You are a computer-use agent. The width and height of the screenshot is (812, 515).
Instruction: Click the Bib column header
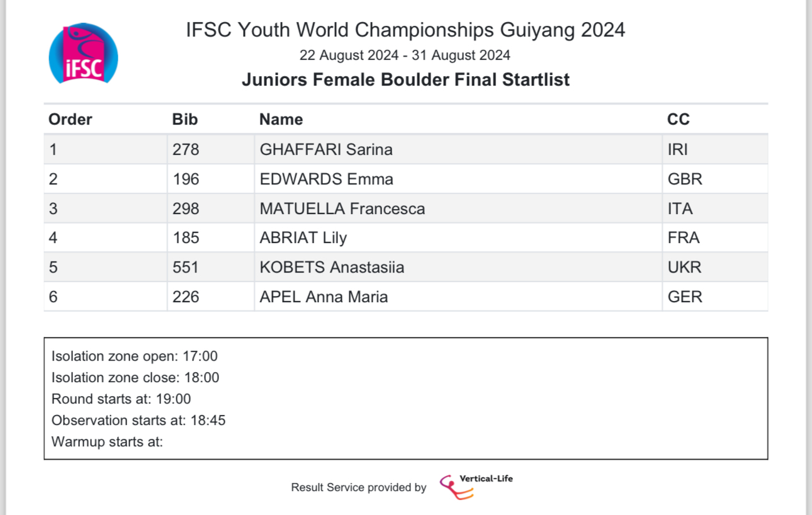pos(185,120)
